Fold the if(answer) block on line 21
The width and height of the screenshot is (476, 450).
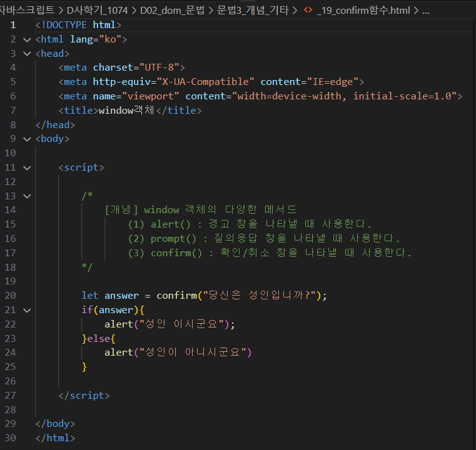(x=27, y=310)
